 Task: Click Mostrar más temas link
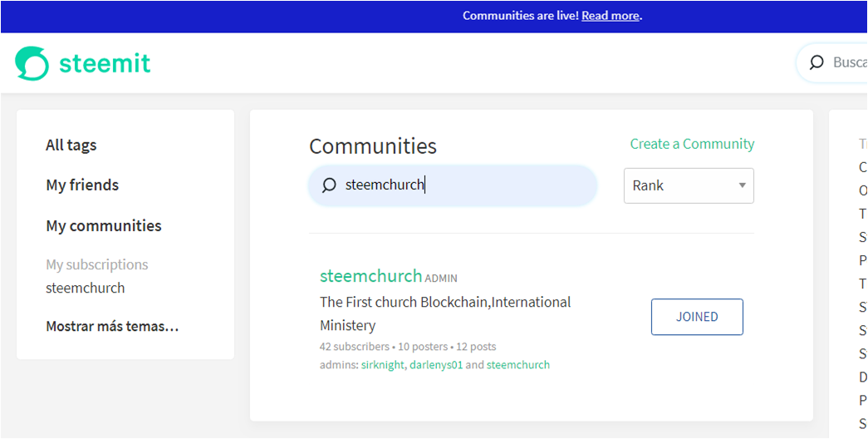click(112, 327)
